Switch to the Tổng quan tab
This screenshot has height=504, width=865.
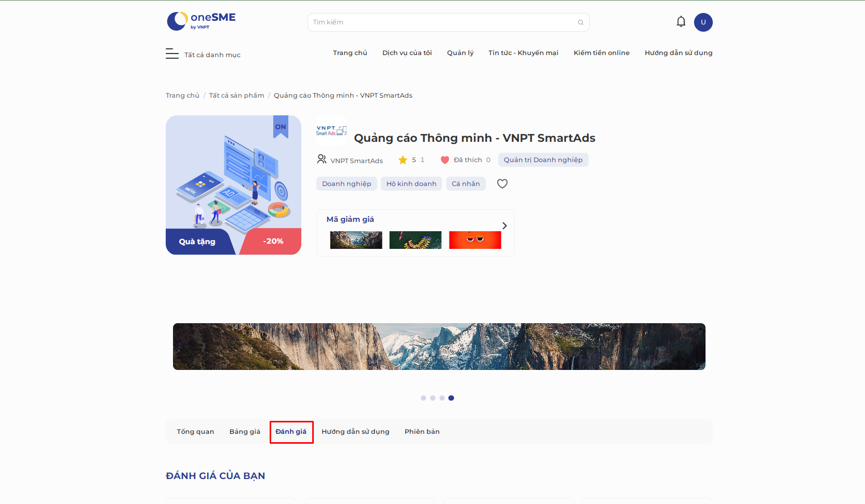tap(195, 432)
